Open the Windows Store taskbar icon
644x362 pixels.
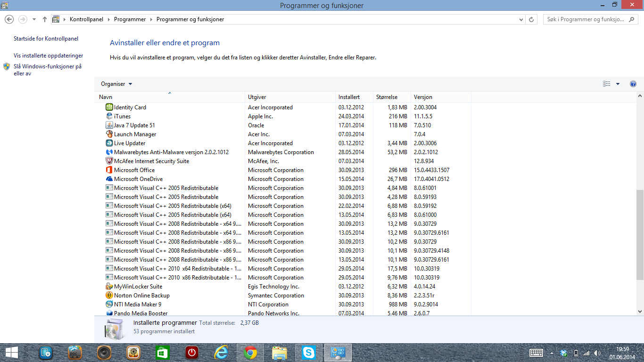163,352
